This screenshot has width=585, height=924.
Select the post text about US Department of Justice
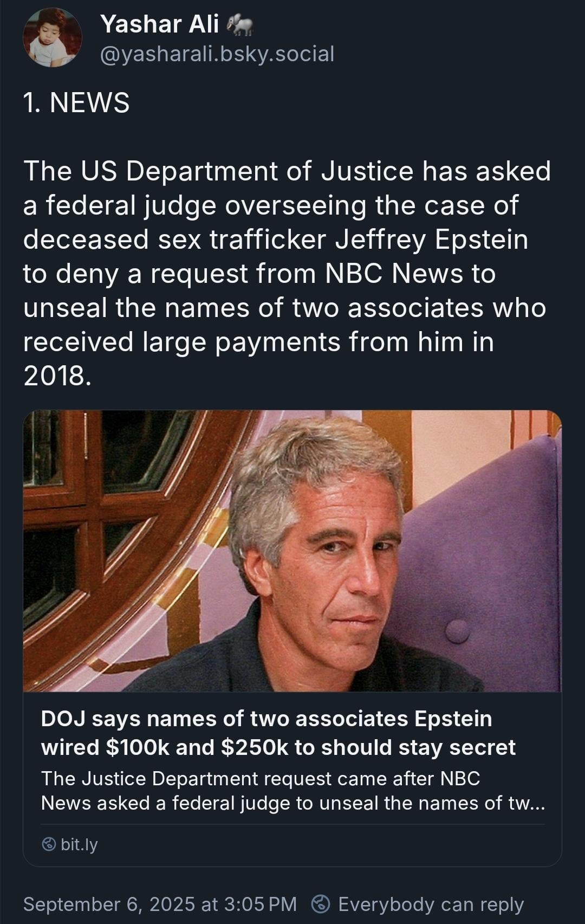pos(287,274)
